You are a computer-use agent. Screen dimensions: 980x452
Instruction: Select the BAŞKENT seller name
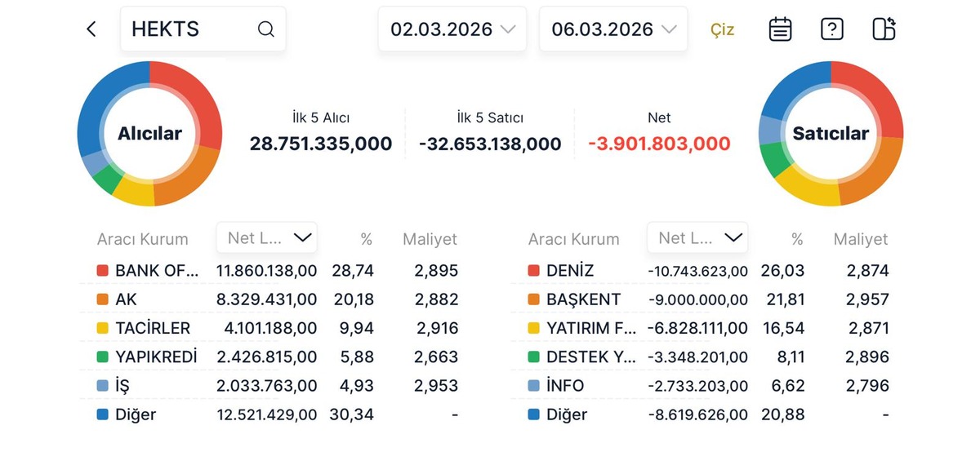coord(583,299)
